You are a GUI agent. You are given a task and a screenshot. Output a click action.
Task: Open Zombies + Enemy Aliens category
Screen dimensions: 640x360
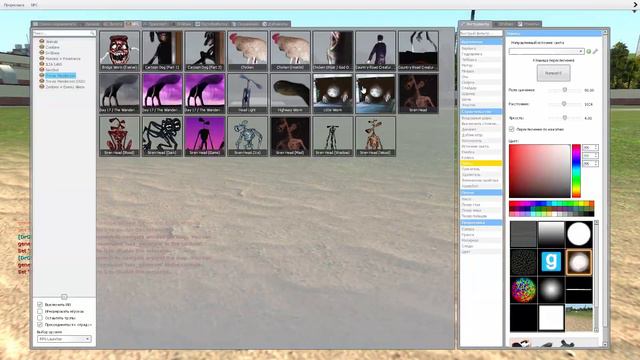pos(65,87)
